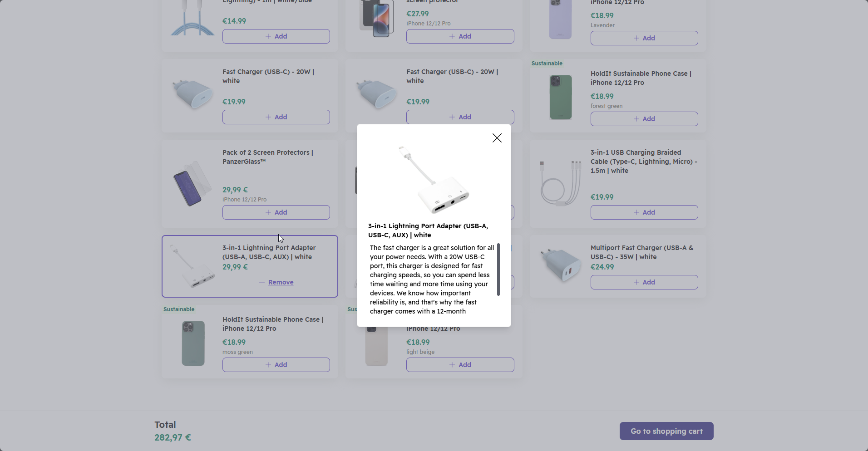Add Multiport Fast Charger 35W

pos(644,282)
